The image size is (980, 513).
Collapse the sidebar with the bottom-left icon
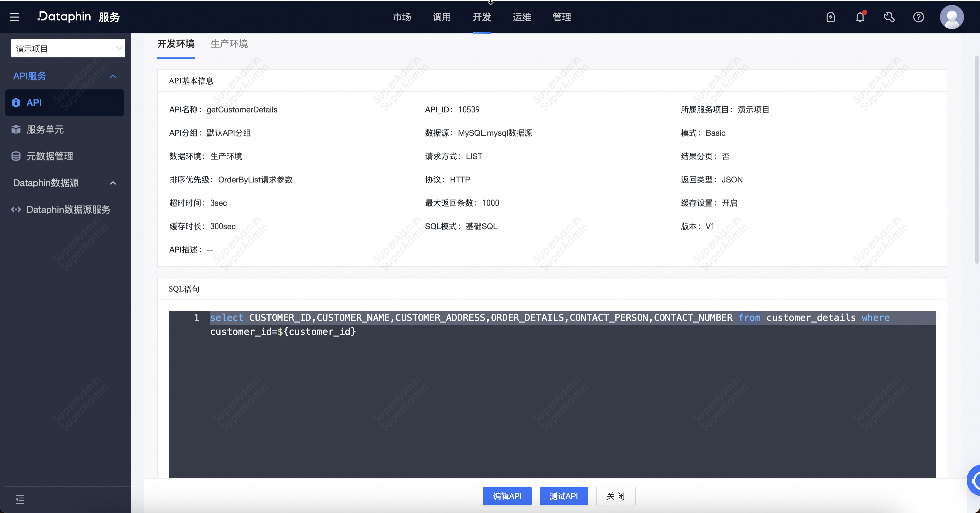click(20, 500)
